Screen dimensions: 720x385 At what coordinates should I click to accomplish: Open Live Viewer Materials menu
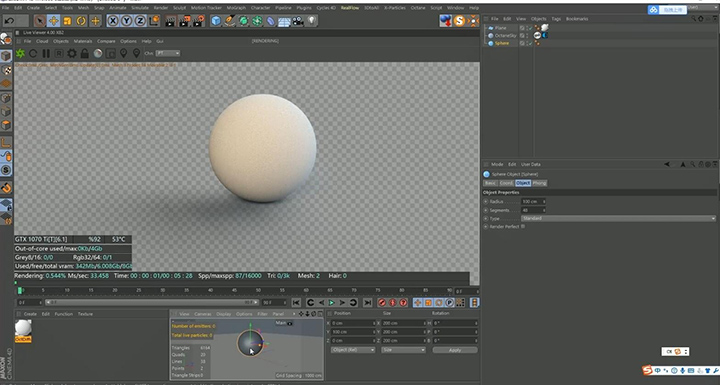coord(83,41)
